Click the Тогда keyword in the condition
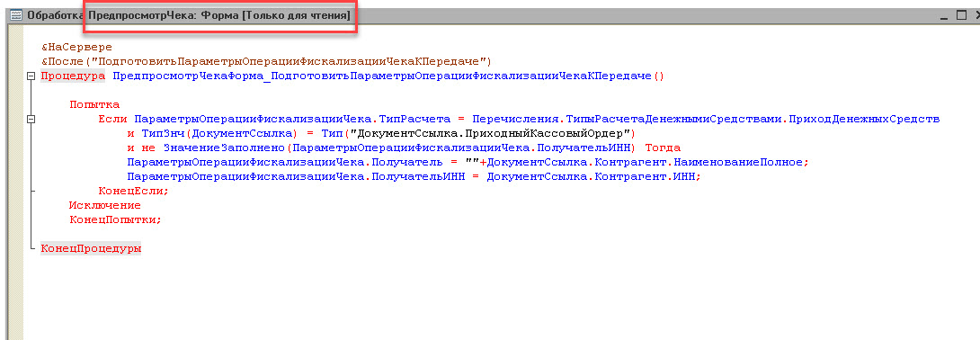Image resolution: width=980 pixels, height=340 pixels. pyautogui.click(x=663, y=148)
